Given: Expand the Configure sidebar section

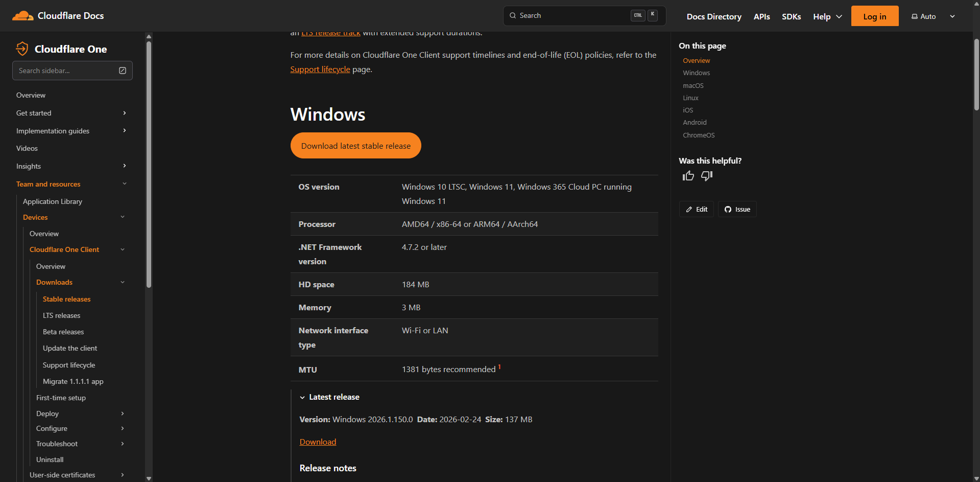Looking at the screenshot, I should coord(123,428).
